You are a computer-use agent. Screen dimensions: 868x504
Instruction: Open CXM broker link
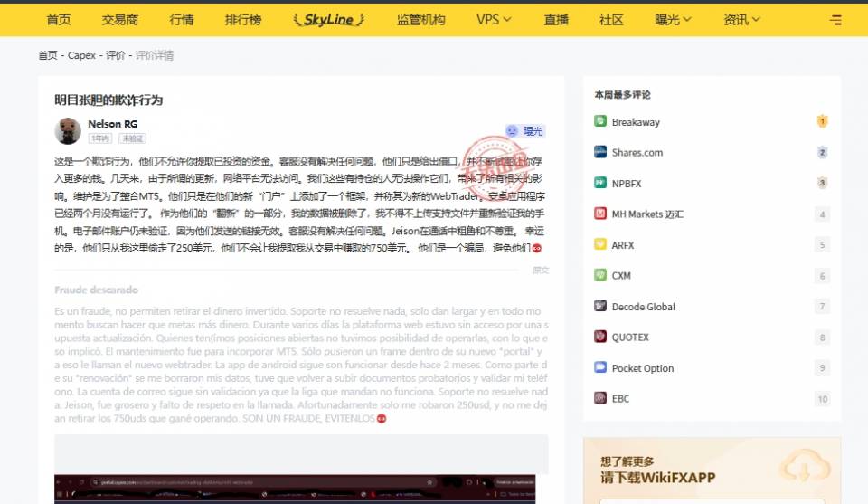click(621, 275)
